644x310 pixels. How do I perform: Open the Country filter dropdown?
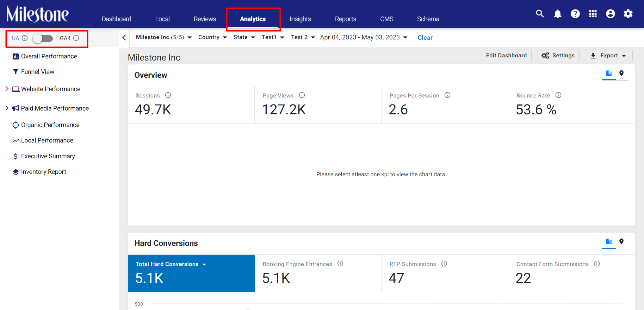(x=212, y=37)
